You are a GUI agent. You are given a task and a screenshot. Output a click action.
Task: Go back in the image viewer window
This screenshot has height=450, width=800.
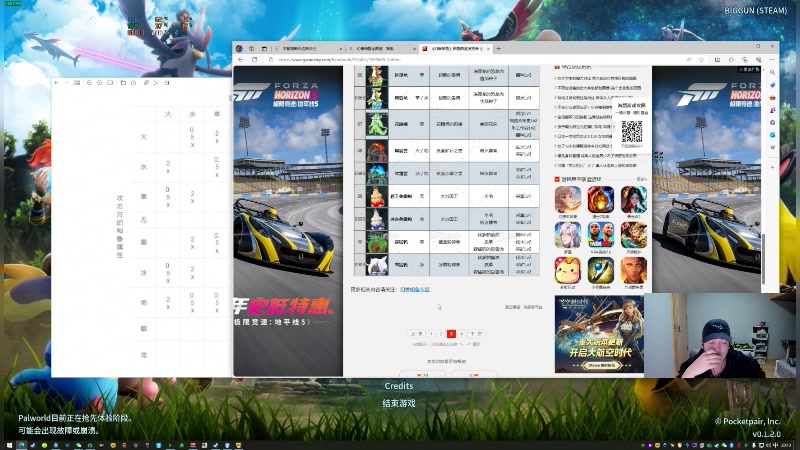point(57,83)
